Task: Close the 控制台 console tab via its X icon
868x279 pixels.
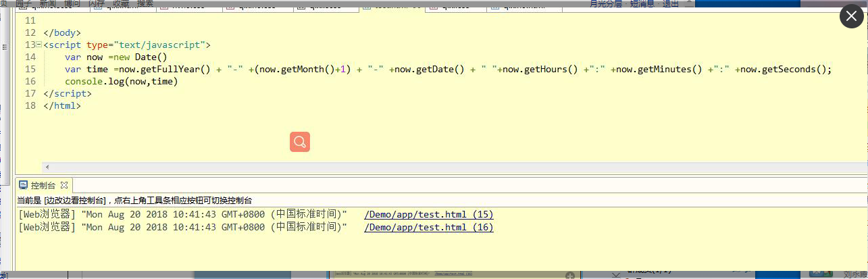Action: (64, 184)
